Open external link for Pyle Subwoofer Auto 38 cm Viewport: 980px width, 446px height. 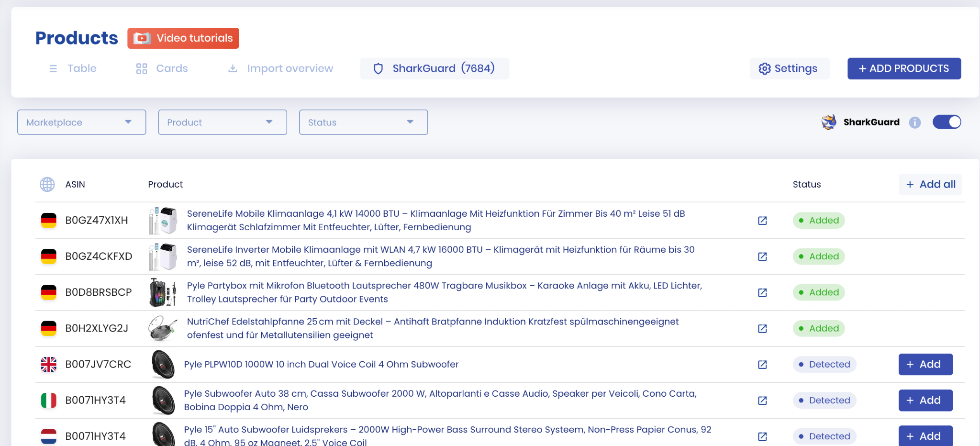coord(762,401)
